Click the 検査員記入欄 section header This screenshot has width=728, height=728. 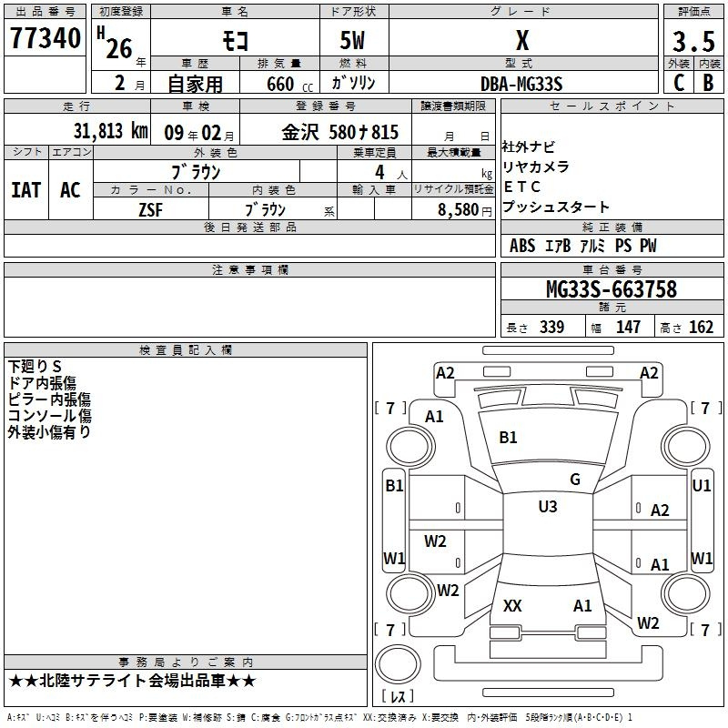pos(186,350)
